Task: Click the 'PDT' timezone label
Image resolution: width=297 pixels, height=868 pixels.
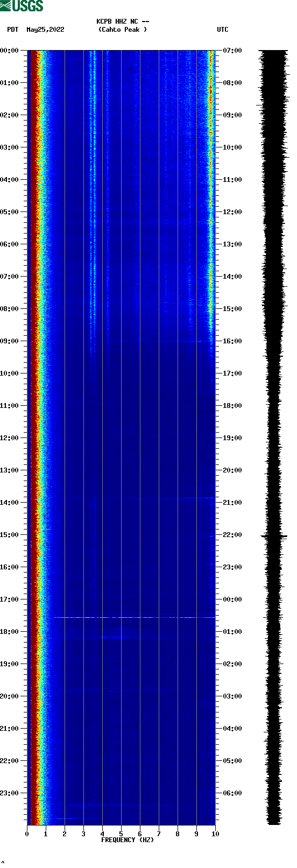Action: point(13,30)
